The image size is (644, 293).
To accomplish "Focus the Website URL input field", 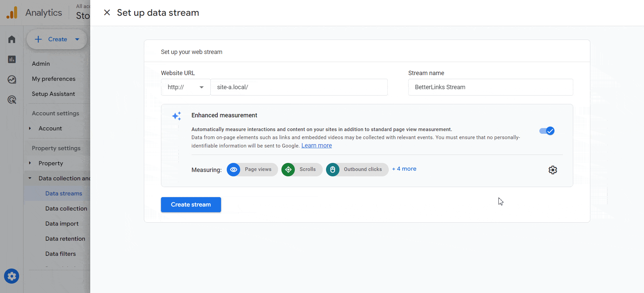I will pos(299,87).
